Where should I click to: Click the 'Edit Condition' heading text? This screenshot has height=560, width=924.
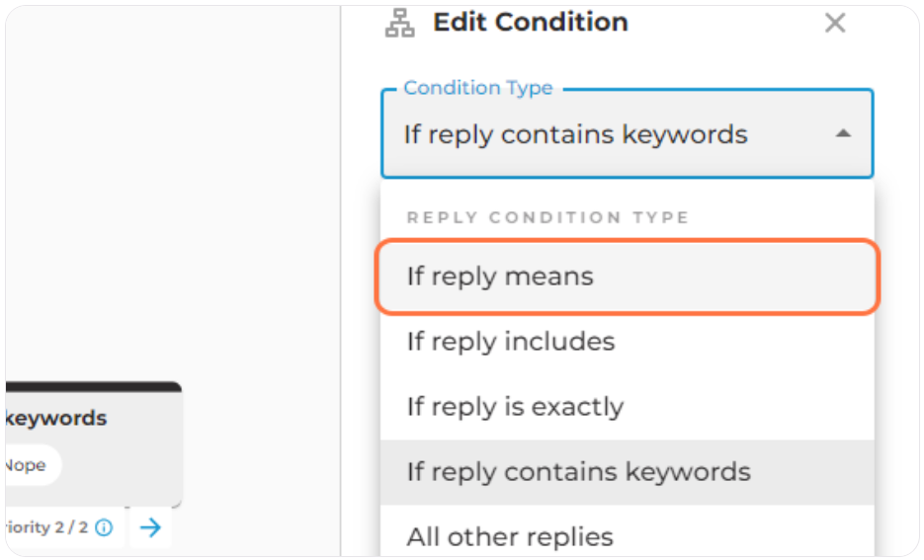point(531,23)
